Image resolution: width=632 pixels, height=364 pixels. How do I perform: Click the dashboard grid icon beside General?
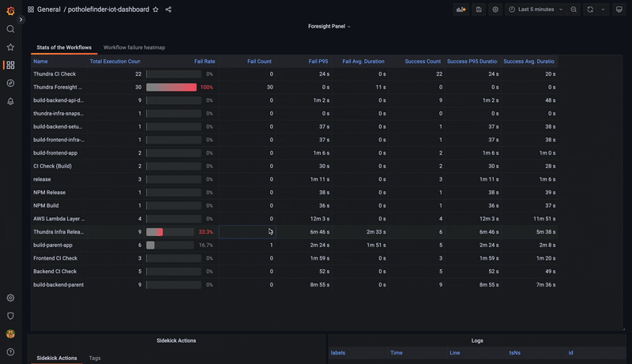(x=31, y=9)
